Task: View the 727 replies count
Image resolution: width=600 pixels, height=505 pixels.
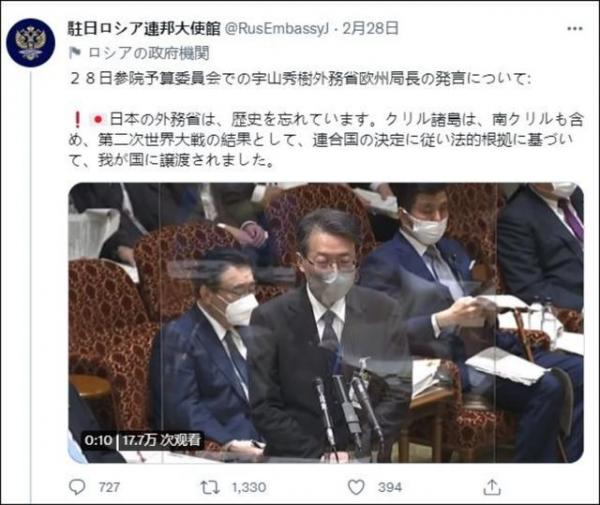Action: (109, 487)
